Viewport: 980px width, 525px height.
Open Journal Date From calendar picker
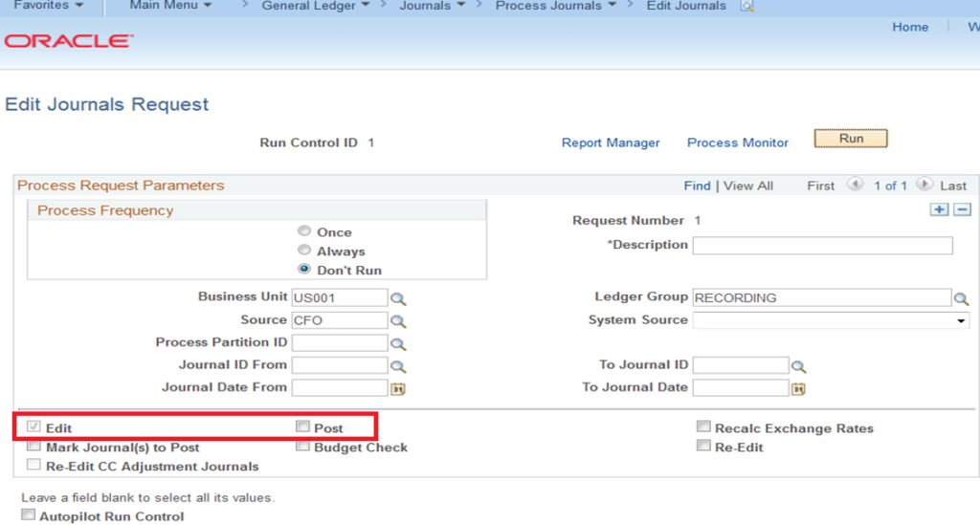coord(398,389)
